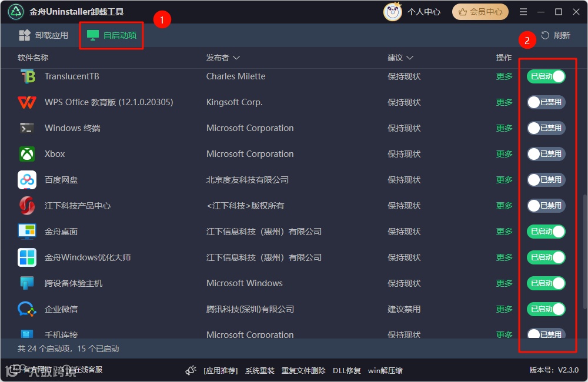Screen dimensions: 588x382
Task: Click the 刷新 refresh button text
Action: (562, 35)
